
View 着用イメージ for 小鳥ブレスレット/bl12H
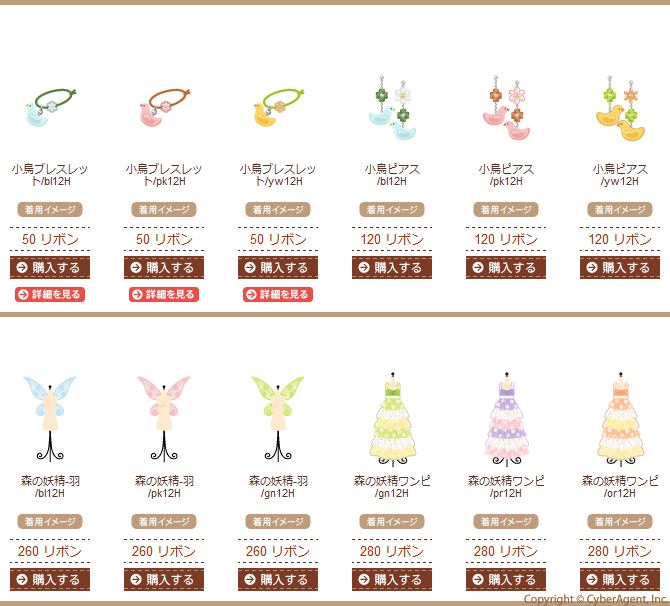click(50, 209)
